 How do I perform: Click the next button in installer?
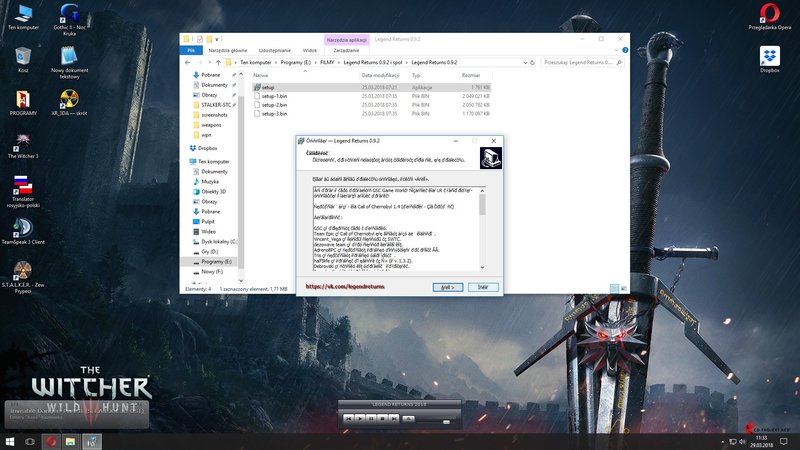pos(448,287)
